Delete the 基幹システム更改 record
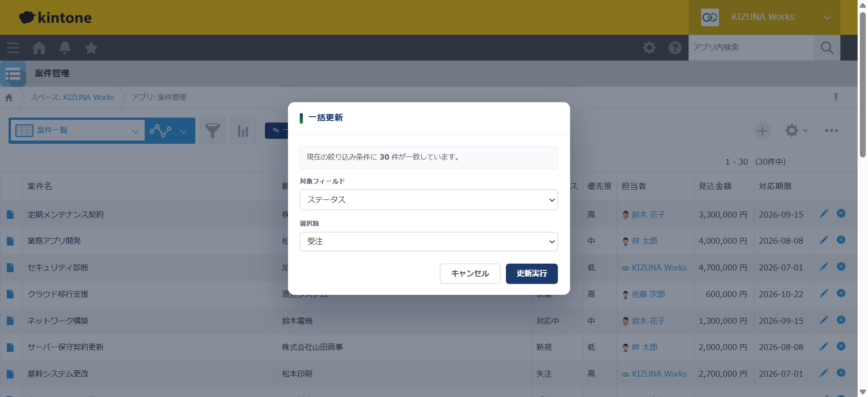868x397 pixels. (x=841, y=373)
